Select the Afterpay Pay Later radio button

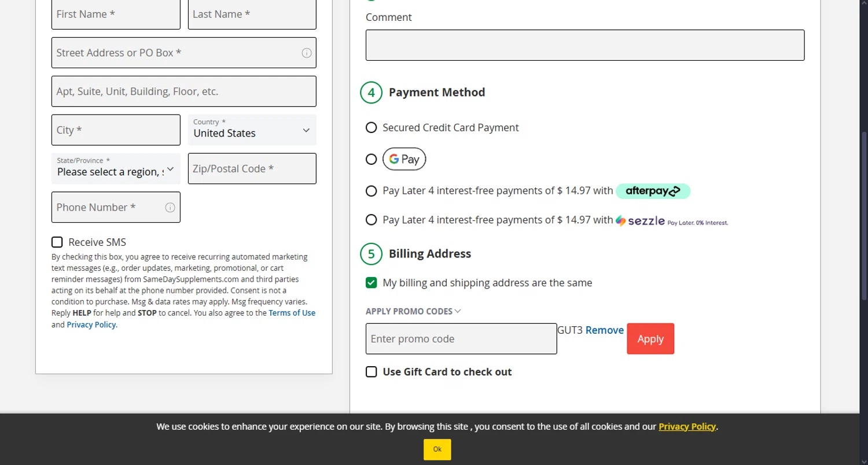[372, 191]
